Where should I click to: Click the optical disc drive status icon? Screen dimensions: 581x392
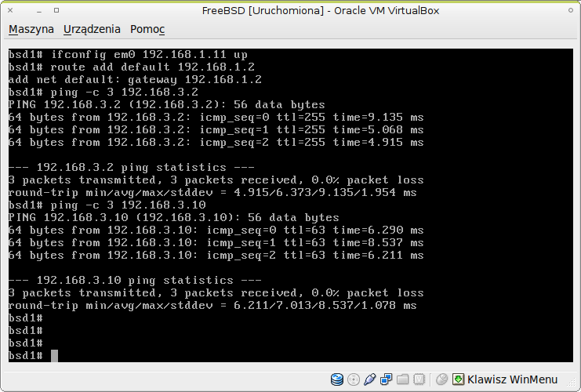[x=354, y=379]
